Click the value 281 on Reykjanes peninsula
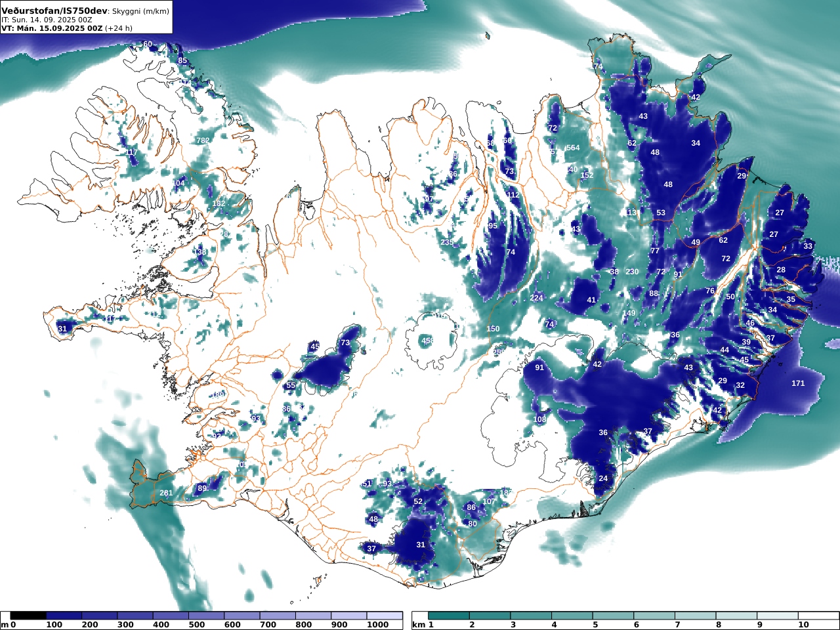Image resolution: width=840 pixels, height=630 pixels. tap(167, 493)
